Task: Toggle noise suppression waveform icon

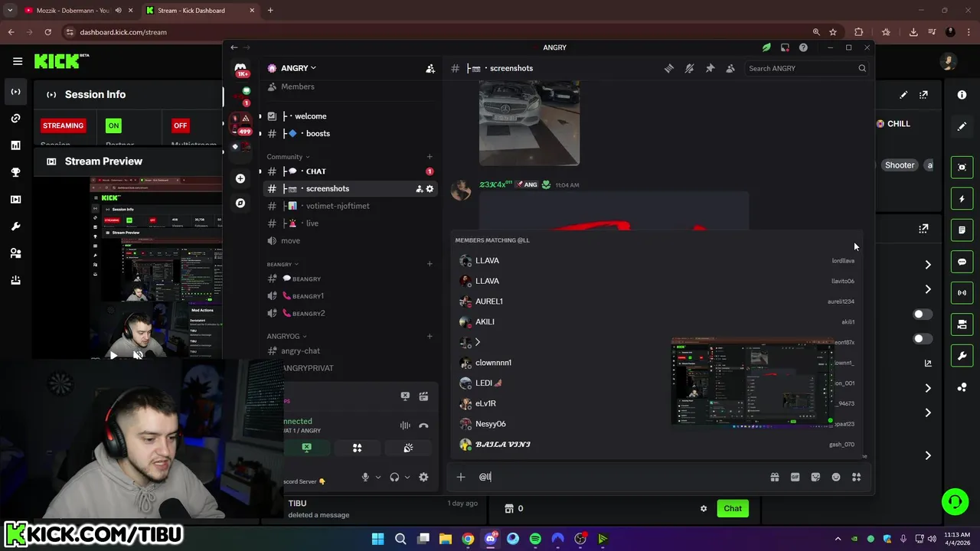Action: click(405, 425)
